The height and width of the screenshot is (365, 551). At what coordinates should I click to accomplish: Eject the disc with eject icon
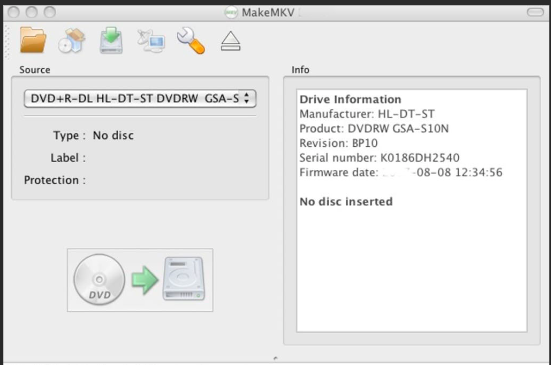231,41
